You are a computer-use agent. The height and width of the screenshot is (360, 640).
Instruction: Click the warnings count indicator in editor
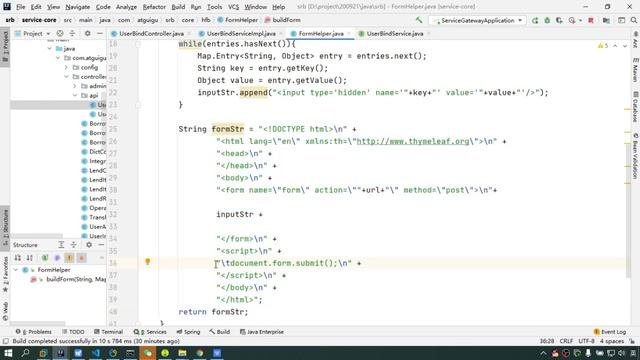[x=603, y=46]
